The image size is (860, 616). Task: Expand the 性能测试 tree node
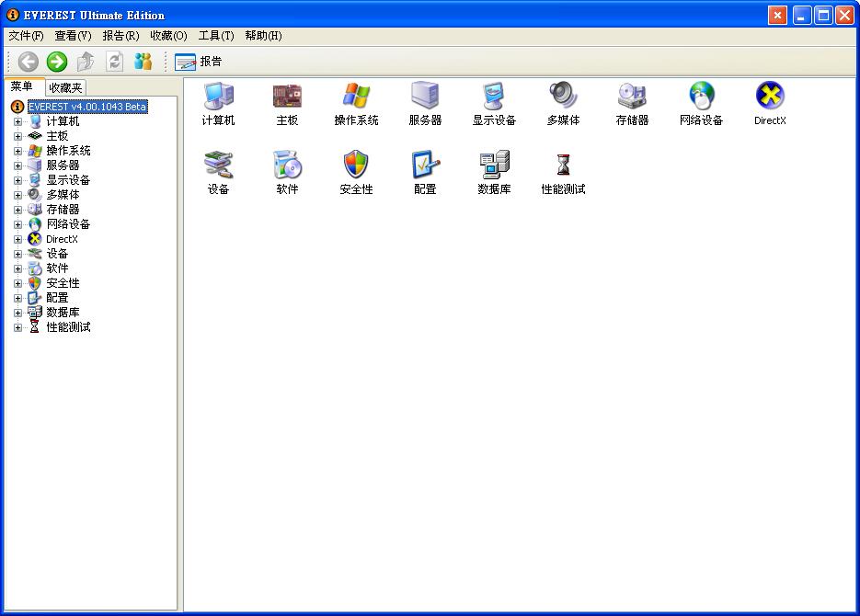17,327
